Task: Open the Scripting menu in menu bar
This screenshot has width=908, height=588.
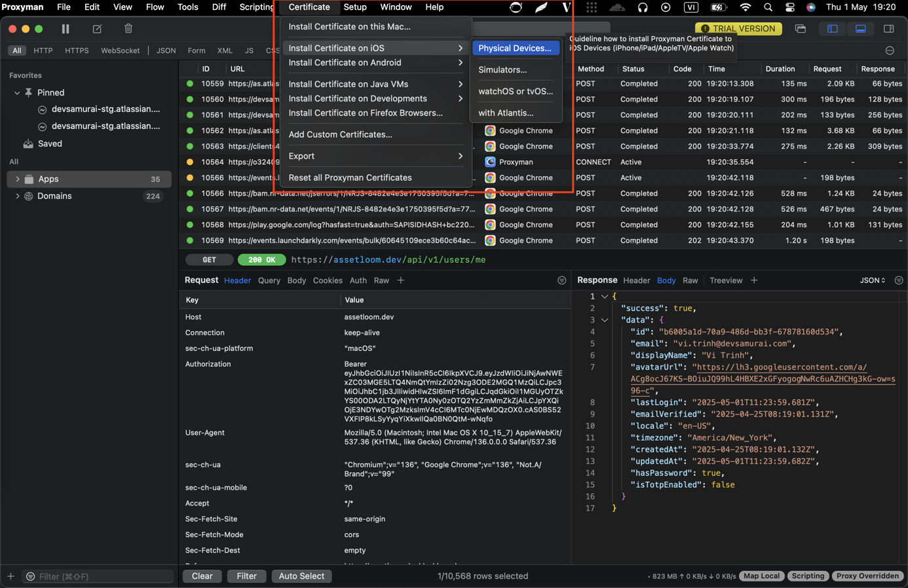Action: point(256,7)
